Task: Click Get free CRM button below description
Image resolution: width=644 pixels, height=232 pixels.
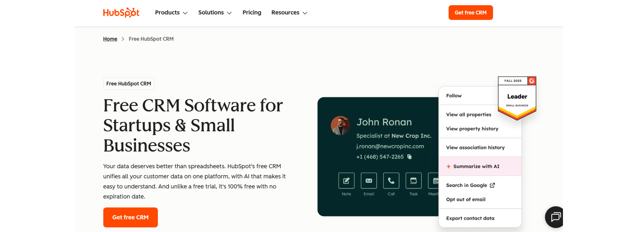Action: tap(130, 217)
